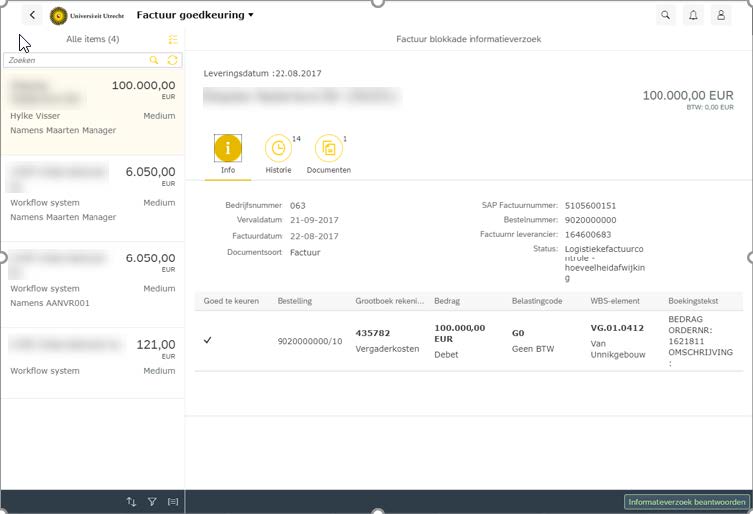
Task: Select the 6.050,00 item for AANVR001
Action: click(x=92, y=282)
